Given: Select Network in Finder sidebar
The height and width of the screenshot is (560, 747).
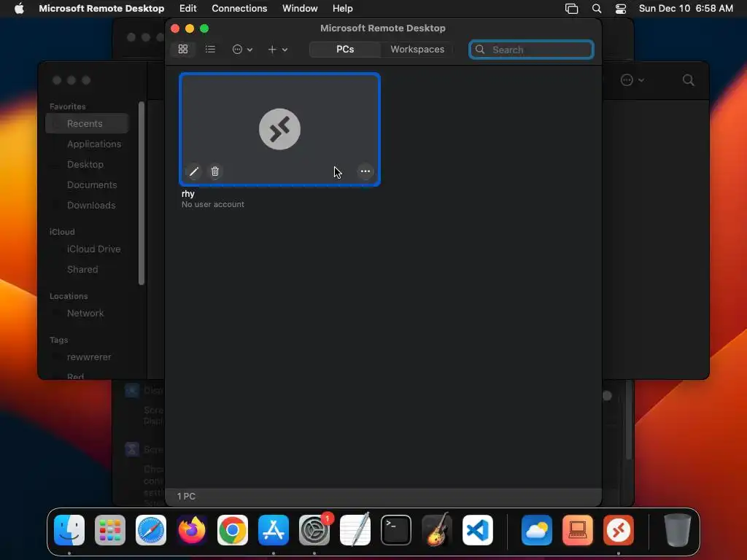Looking at the screenshot, I should coord(85,314).
